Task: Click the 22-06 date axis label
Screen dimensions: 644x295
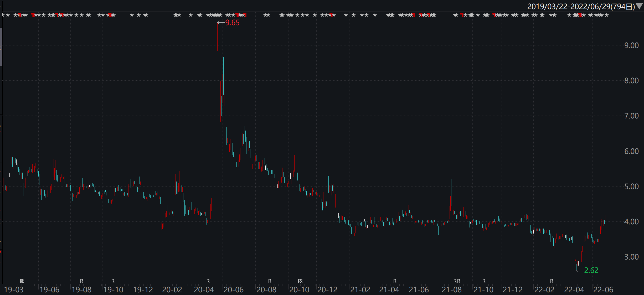Action: point(603,289)
